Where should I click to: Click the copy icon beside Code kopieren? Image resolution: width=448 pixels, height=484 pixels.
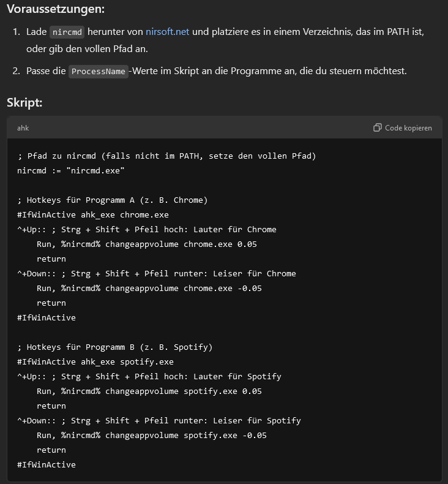tap(377, 128)
